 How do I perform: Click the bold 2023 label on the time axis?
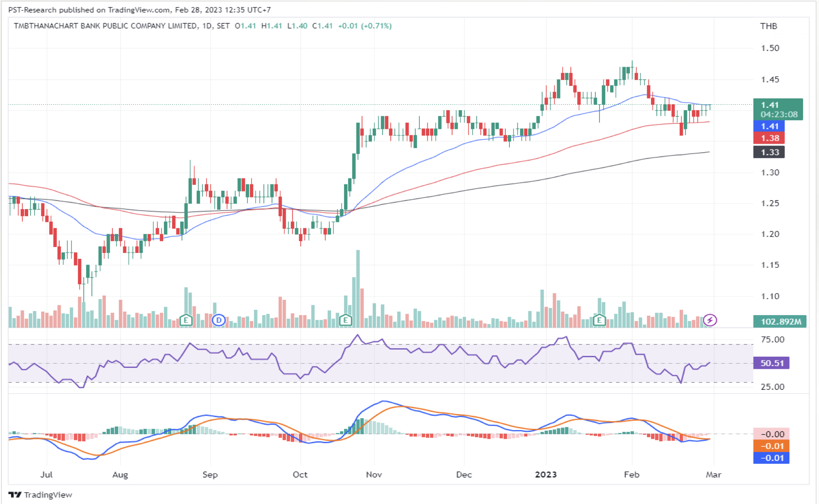coord(546,474)
